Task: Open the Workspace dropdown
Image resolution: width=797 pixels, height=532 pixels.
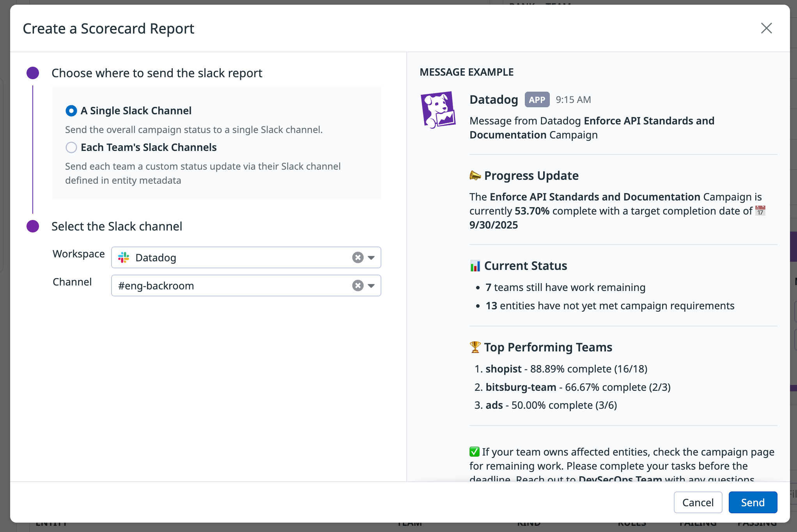Action: point(370,257)
